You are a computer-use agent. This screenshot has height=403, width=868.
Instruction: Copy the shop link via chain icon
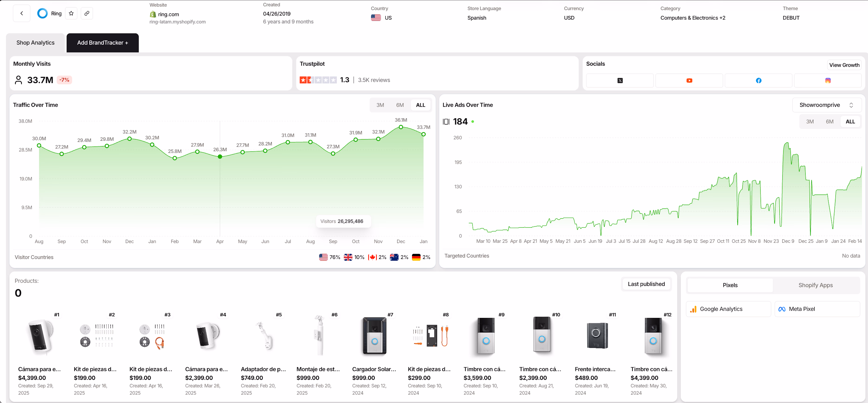tap(87, 13)
